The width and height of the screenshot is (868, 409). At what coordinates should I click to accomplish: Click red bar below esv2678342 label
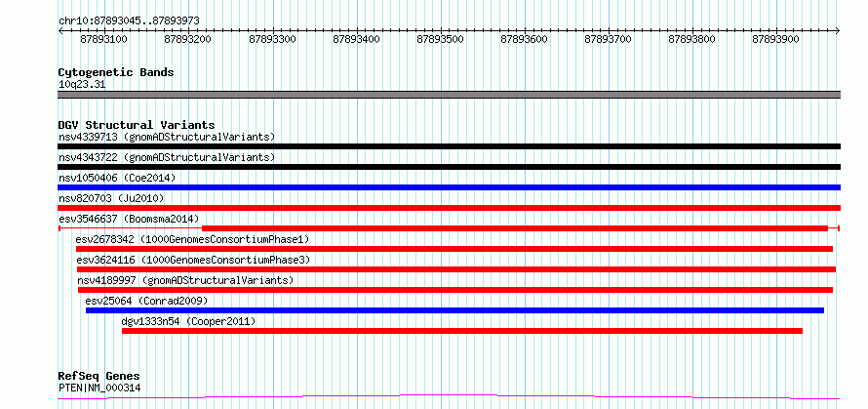[x=454, y=249]
